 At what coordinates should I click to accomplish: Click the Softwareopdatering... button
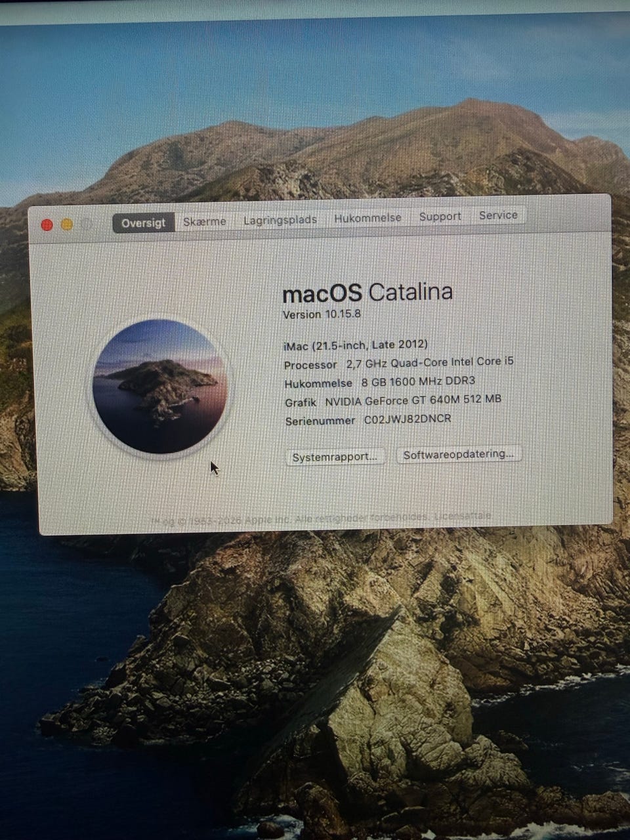coord(459,454)
